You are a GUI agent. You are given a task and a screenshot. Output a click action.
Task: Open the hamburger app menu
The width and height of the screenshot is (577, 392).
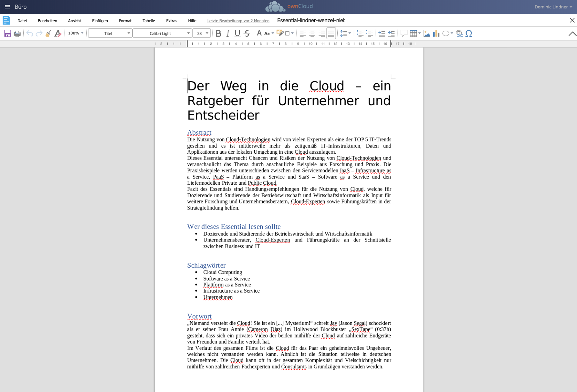pyautogui.click(x=7, y=7)
